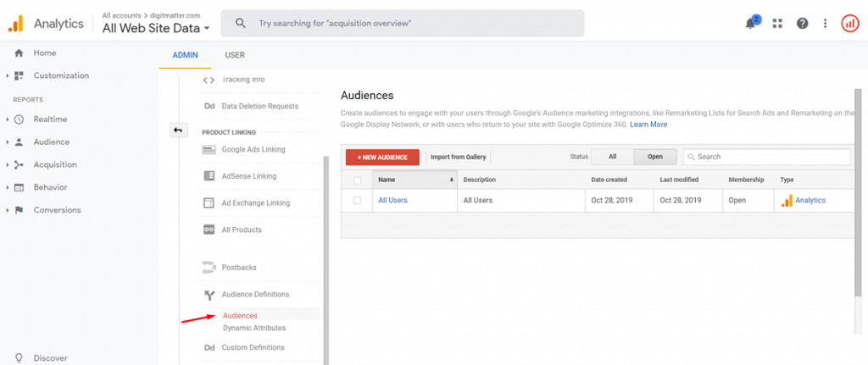Click the audiences Search field
The width and height of the screenshot is (868, 365).
(766, 157)
